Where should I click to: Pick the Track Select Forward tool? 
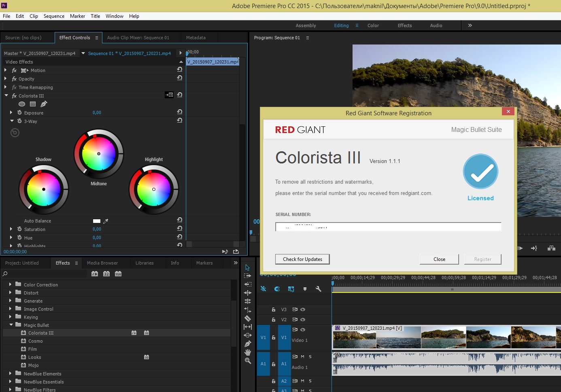[x=248, y=275]
